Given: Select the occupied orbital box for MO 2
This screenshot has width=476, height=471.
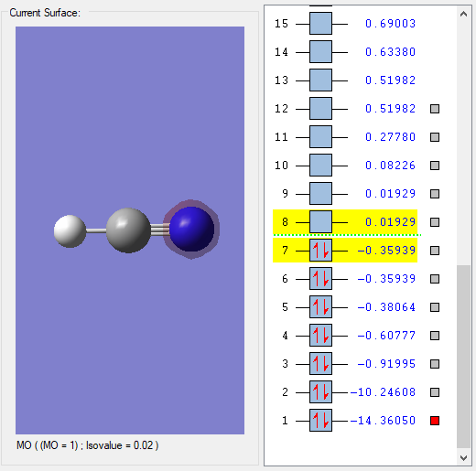Looking at the screenshot, I should pos(320,392).
